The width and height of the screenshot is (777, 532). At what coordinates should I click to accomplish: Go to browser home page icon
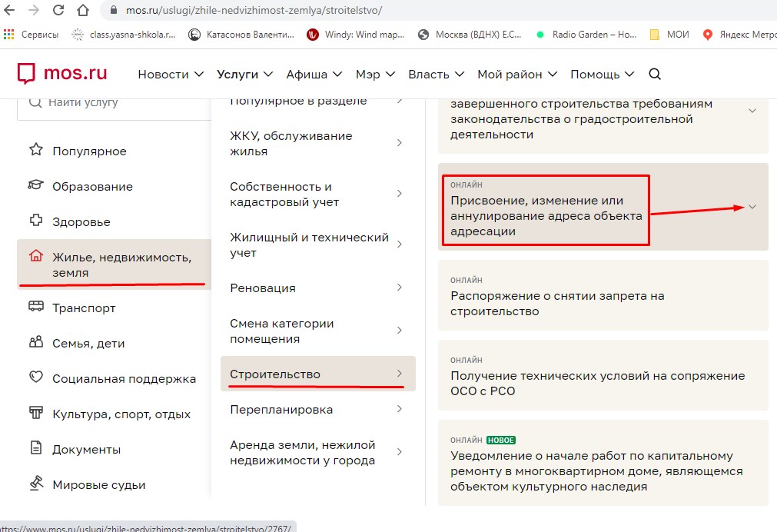(83, 10)
